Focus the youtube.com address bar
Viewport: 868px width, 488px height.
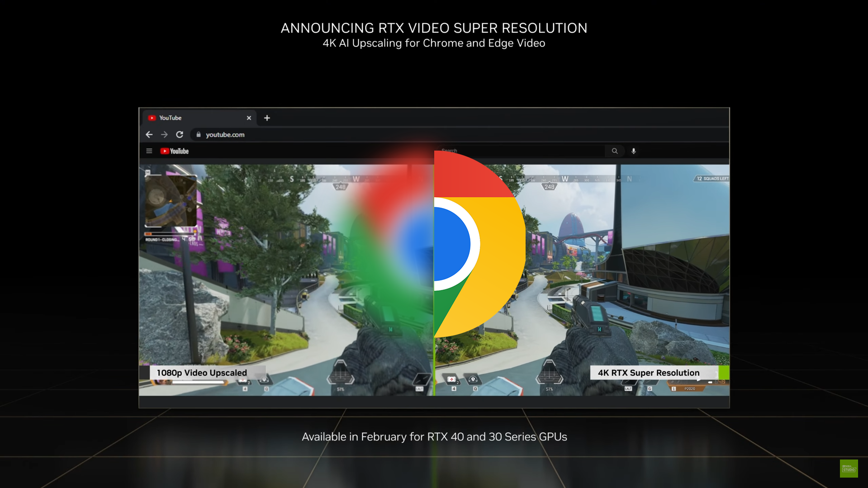(x=459, y=135)
